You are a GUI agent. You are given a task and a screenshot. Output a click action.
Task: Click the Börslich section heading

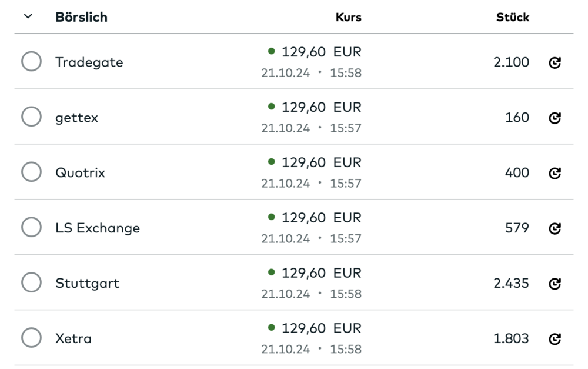click(x=81, y=17)
